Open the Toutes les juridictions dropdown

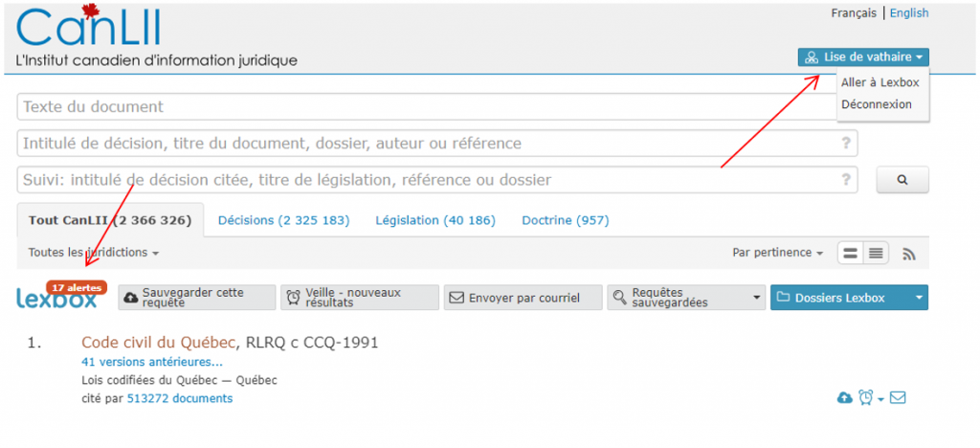93,253
